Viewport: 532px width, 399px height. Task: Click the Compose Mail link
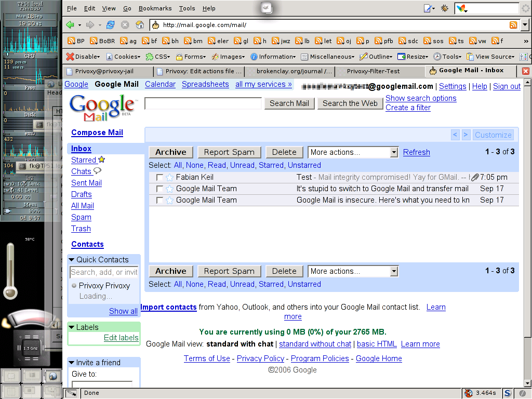point(97,132)
